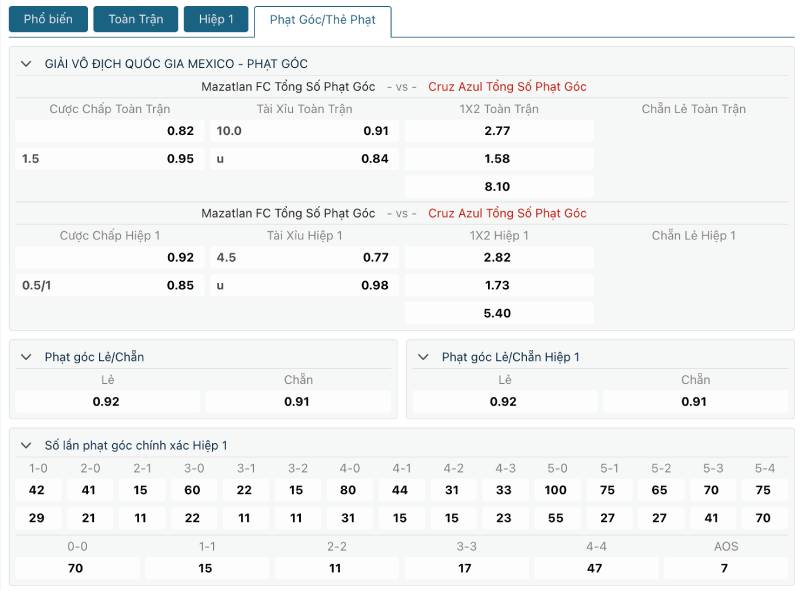Open the Phạt Góc/Thẻ Phạt tab
800x591 pixels.
coord(322,20)
